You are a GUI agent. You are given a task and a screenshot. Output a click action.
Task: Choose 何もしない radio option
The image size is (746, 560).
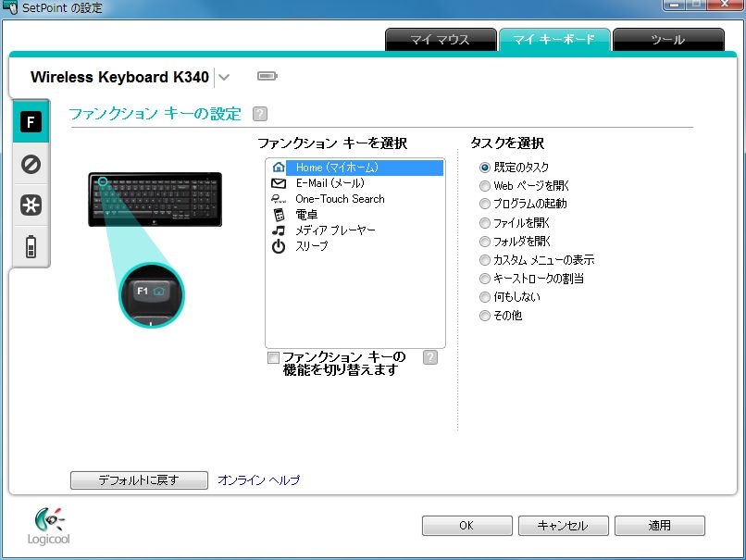tap(485, 297)
